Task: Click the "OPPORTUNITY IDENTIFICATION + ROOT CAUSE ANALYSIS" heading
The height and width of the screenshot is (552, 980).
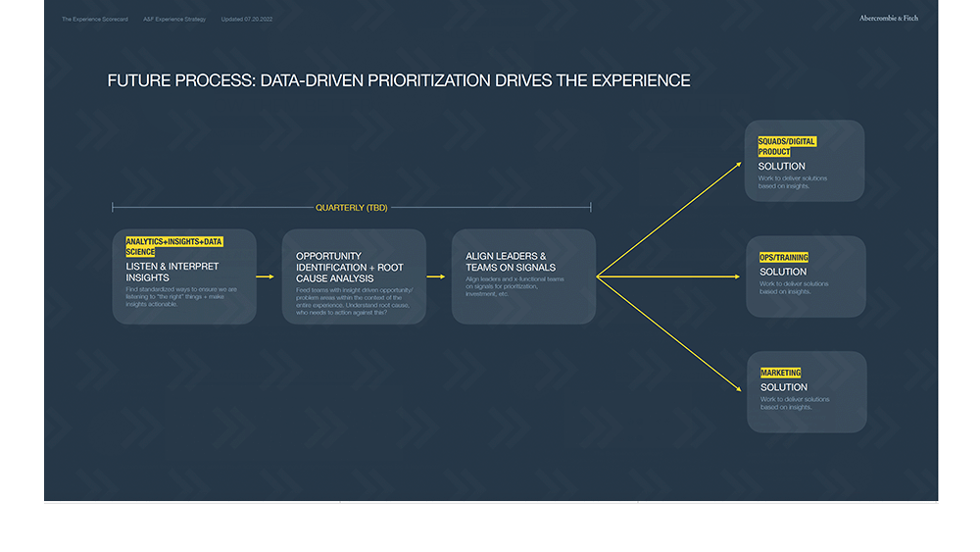Action: (x=350, y=267)
